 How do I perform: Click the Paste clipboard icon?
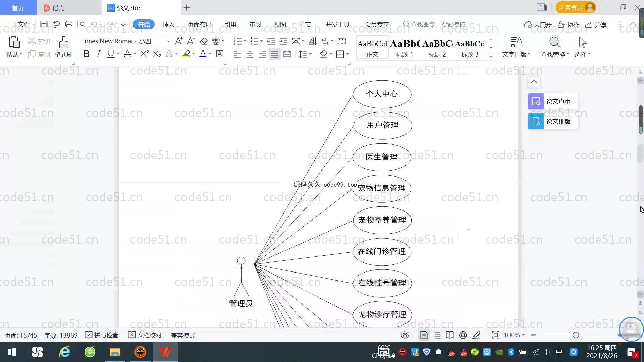tap(14, 43)
